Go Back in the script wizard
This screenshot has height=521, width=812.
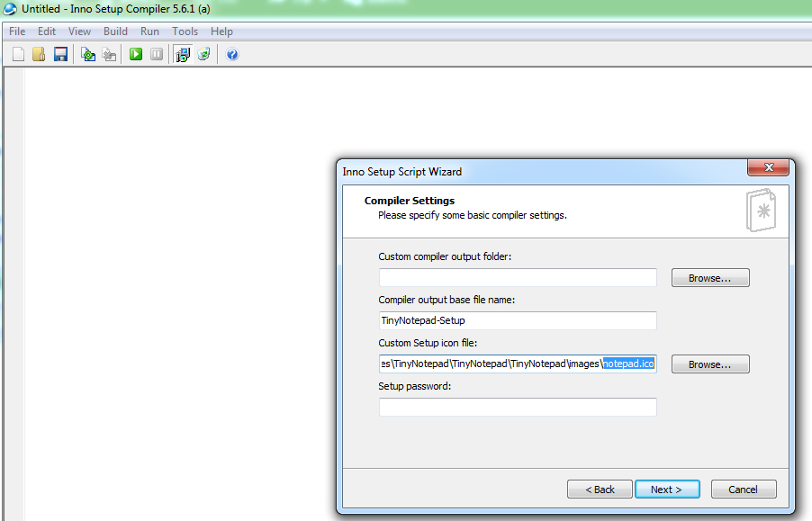click(x=600, y=490)
